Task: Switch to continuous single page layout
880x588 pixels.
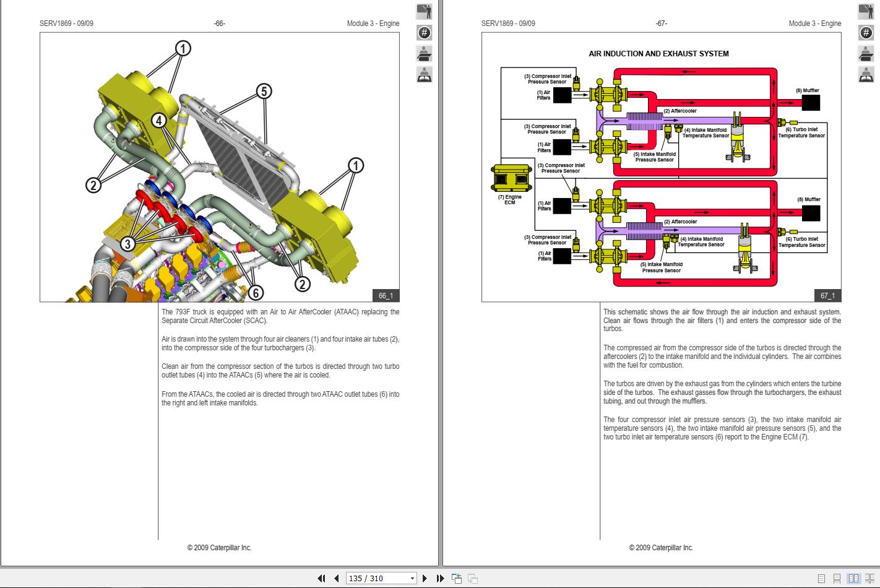Action: 837,579
